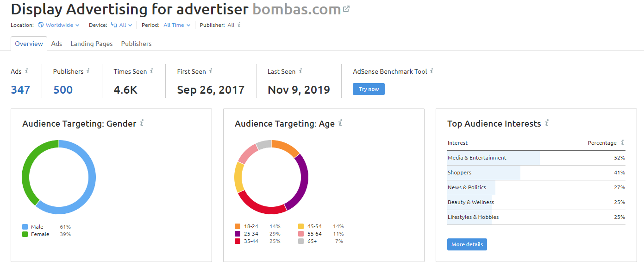Click the 65+ gray legend swatch
This screenshot has height=269, width=644.
(x=301, y=241)
